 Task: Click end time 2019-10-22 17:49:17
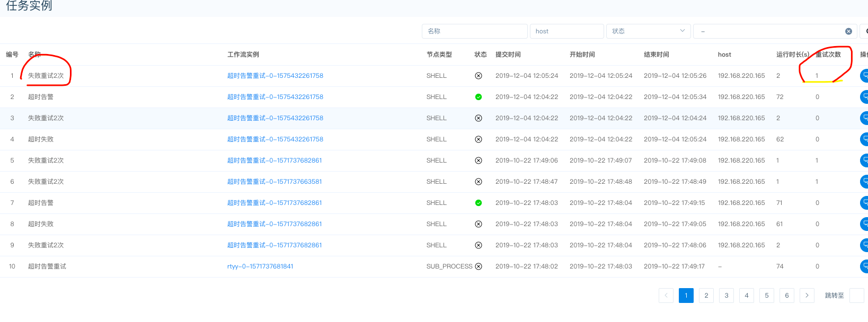coord(675,266)
